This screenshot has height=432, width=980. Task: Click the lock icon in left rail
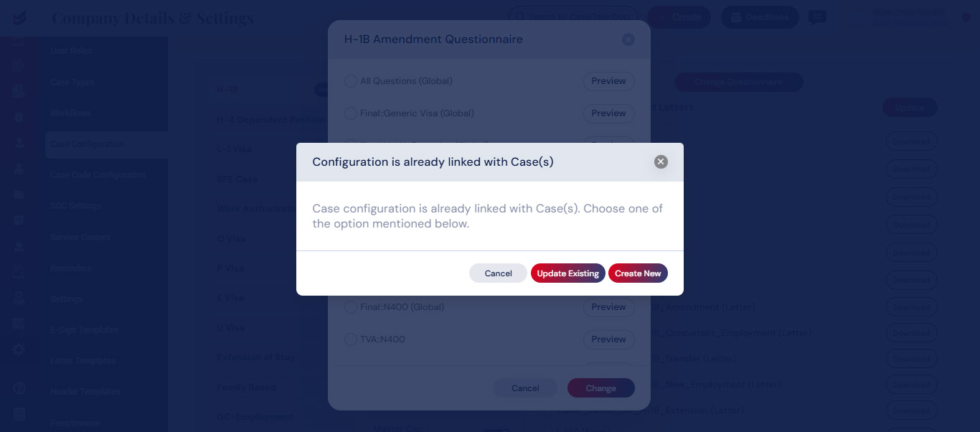point(19,116)
